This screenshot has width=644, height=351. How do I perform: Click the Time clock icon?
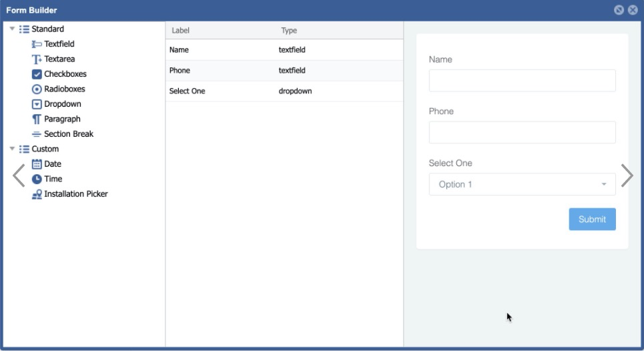pos(37,179)
